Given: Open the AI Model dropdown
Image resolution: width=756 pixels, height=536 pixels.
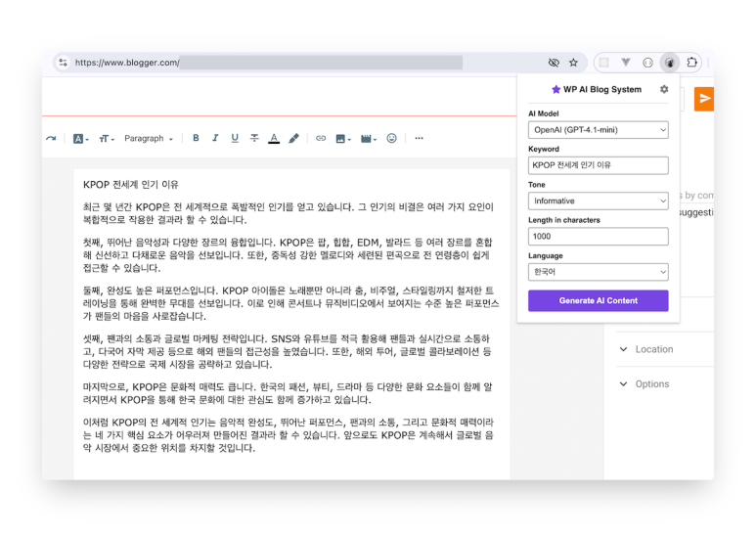Looking at the screenshot, I should [598, 130].
